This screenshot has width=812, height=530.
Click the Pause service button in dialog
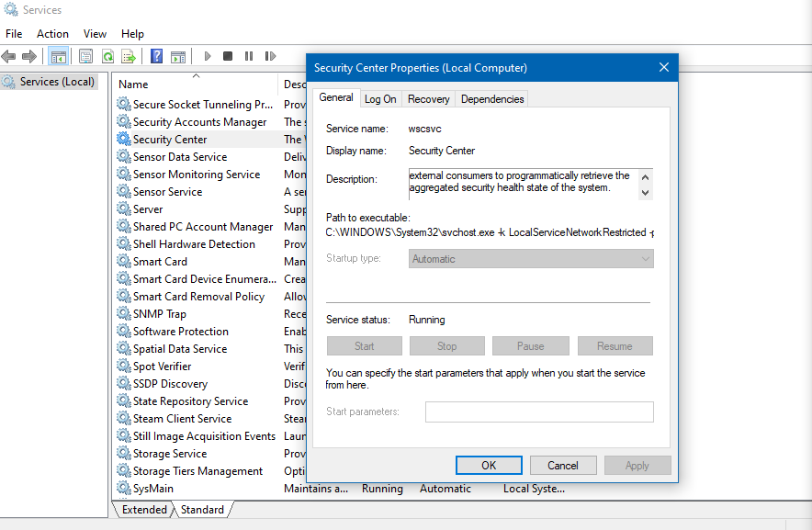(530, 346)
